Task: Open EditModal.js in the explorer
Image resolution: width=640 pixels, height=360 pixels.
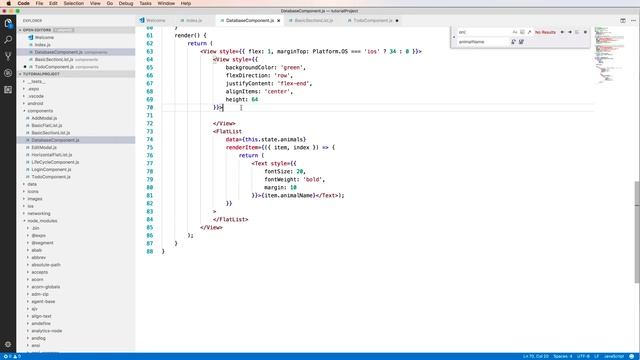Action: (44, 148)
